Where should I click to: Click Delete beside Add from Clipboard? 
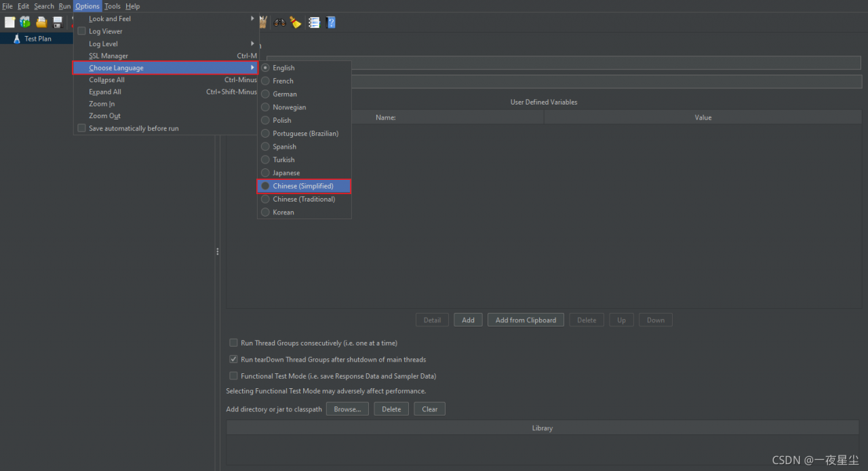(x=587, y=320)
